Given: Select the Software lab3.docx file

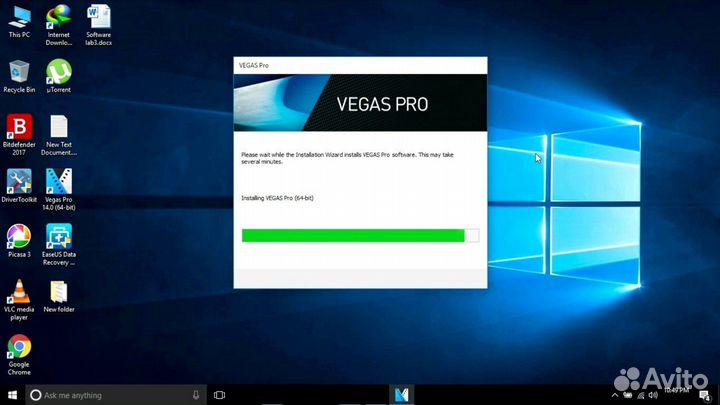Looking at the screenshot, I should coord(98,25).
